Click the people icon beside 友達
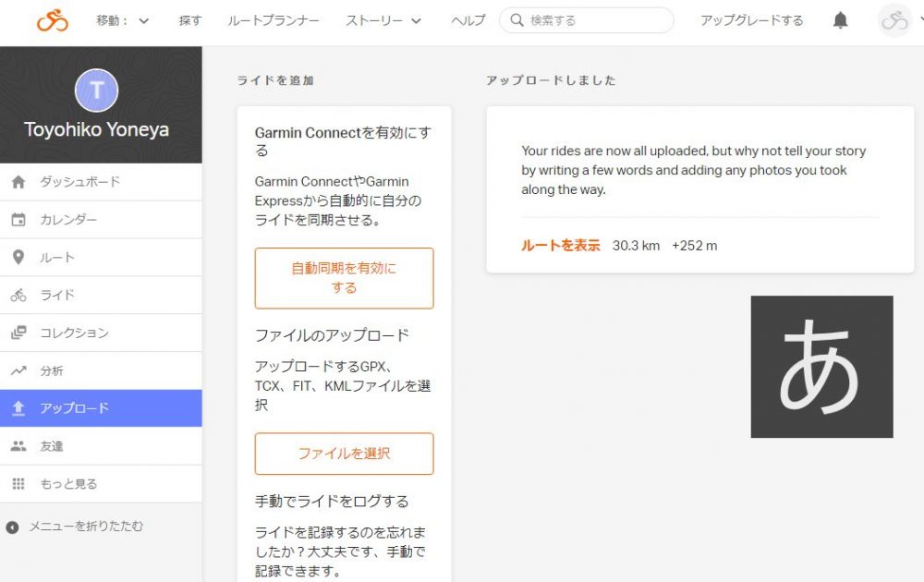The image size is (924, 582). (18, 446)
